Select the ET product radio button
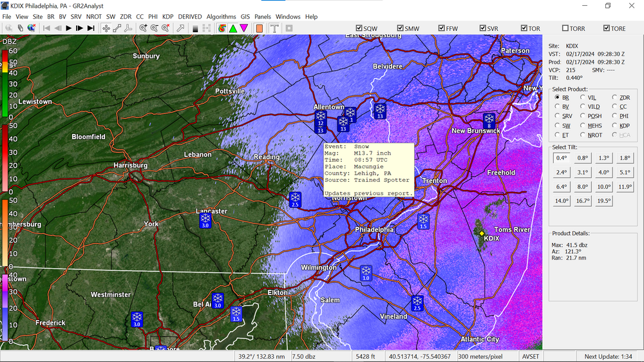Image resolution: width=644 pixels, height=362 pixels. (x=557, y=135)
